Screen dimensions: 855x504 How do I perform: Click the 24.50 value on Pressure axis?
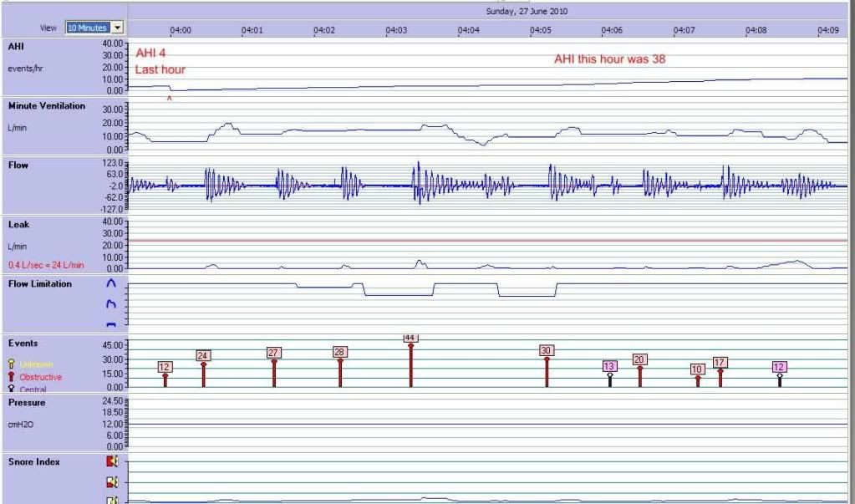(114, 400)
